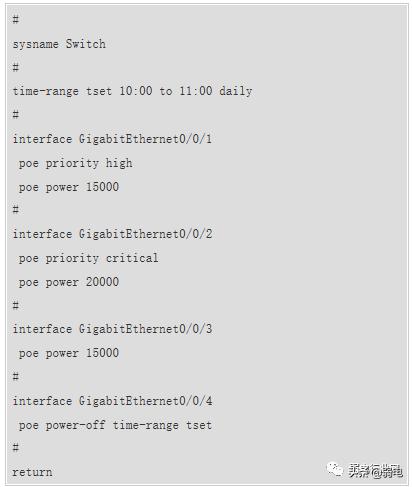This screenshot has width=412, height=487.
Task: Click 'poe power 15000' under GigabitEthernet0/0/3
Action: [69, 353]
